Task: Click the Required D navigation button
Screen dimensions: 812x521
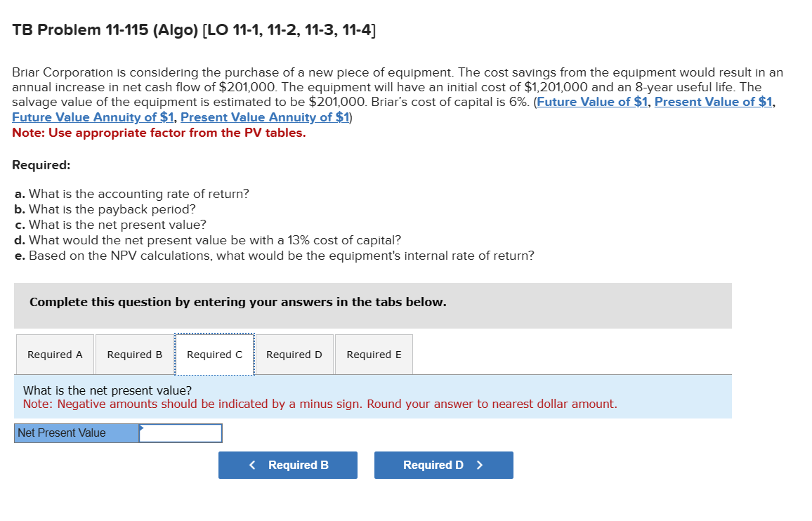Action: click(443, 465)
